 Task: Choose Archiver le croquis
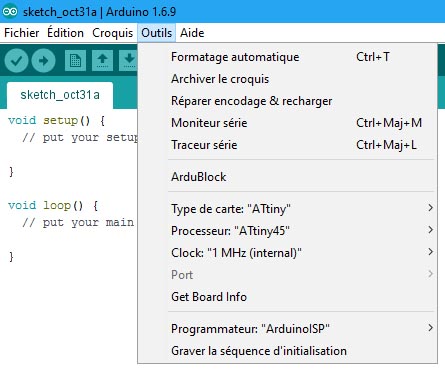click(x=287, y=79)
